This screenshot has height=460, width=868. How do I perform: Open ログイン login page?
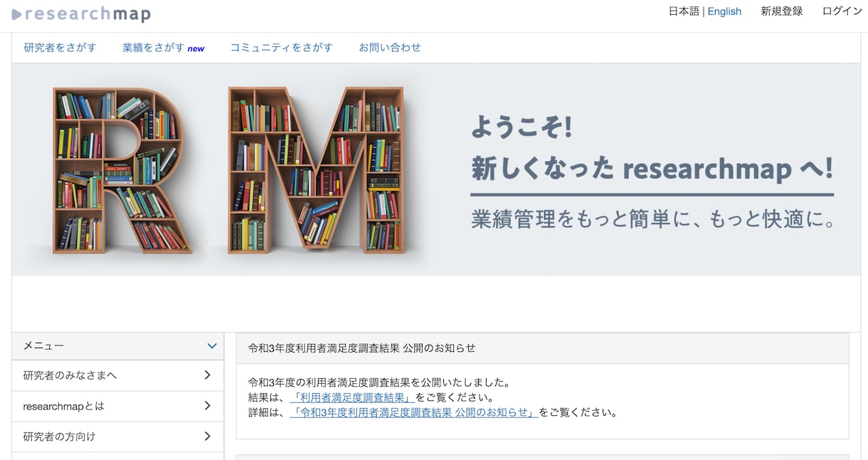pyautogui.click(x=842, y=11)
